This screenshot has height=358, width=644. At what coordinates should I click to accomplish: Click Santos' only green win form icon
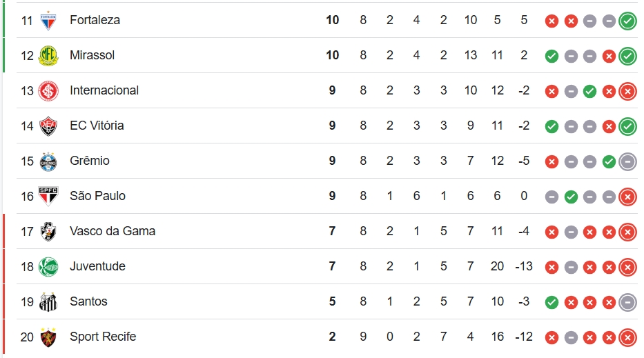click(552, 303)
